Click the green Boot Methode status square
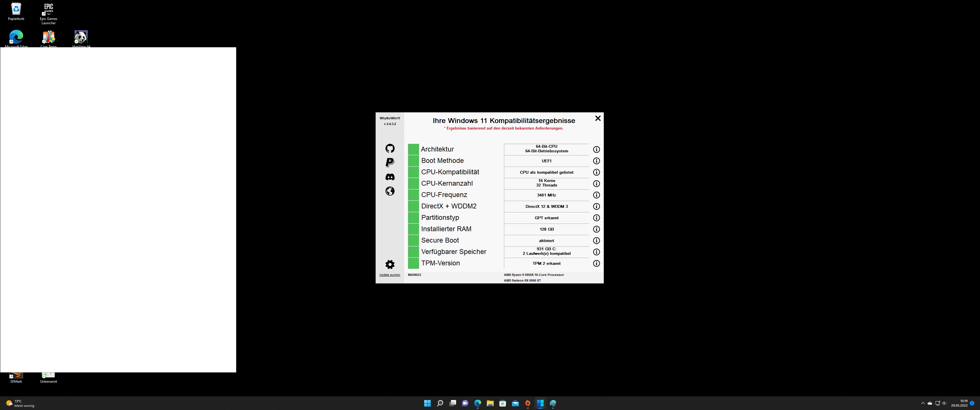This screenshot has height=410, width=980. [413, 161]
